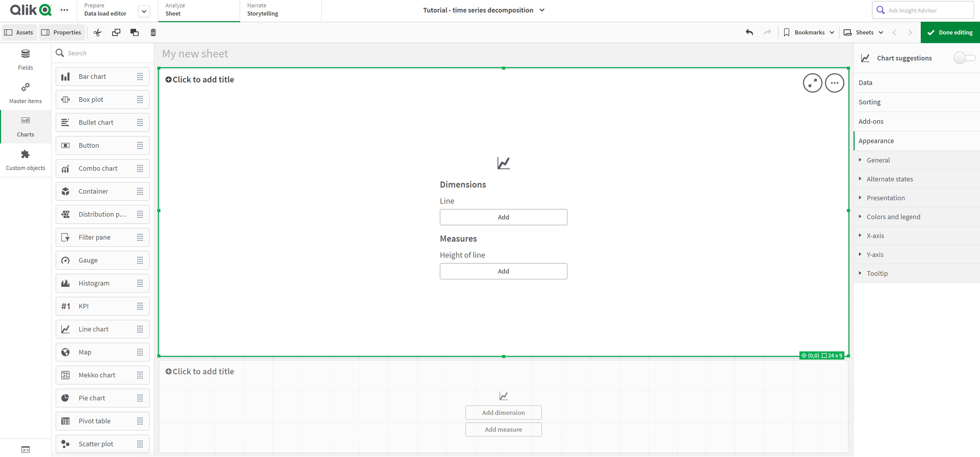Select Gauge from the chart list
Screen dimensions: 980x457
coord(102,260)
